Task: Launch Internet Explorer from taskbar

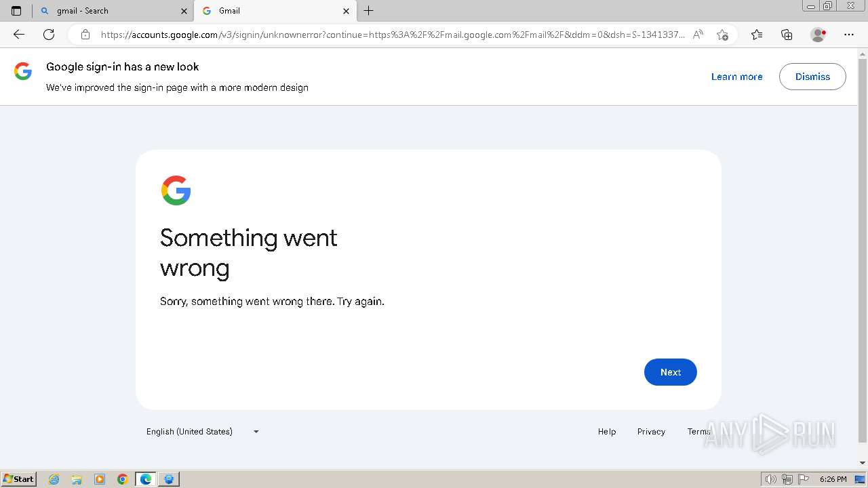Action: pyautogui.click(x=54, y=479)
